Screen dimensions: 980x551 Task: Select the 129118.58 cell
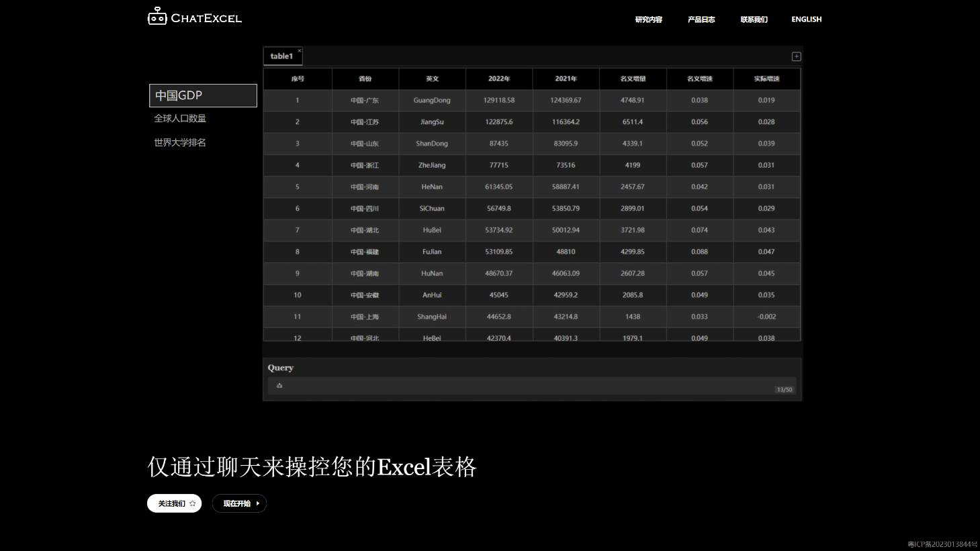click(x=499, y=100)
